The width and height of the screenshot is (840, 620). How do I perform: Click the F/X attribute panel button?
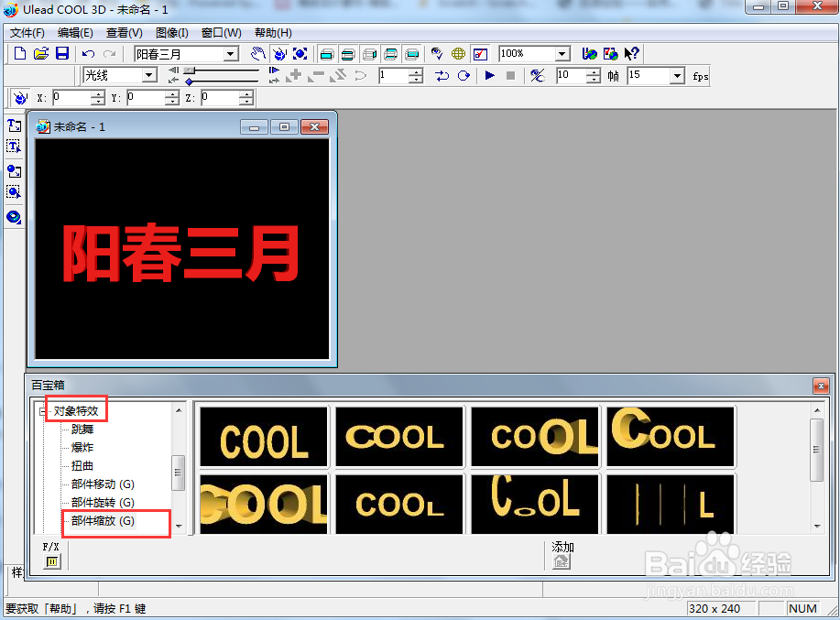(x=52, y=561)
